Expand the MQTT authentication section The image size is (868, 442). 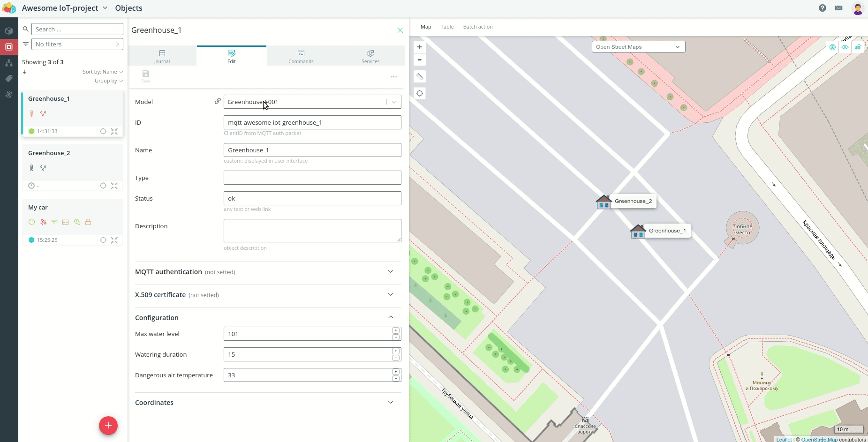click(x=268, y=272)
